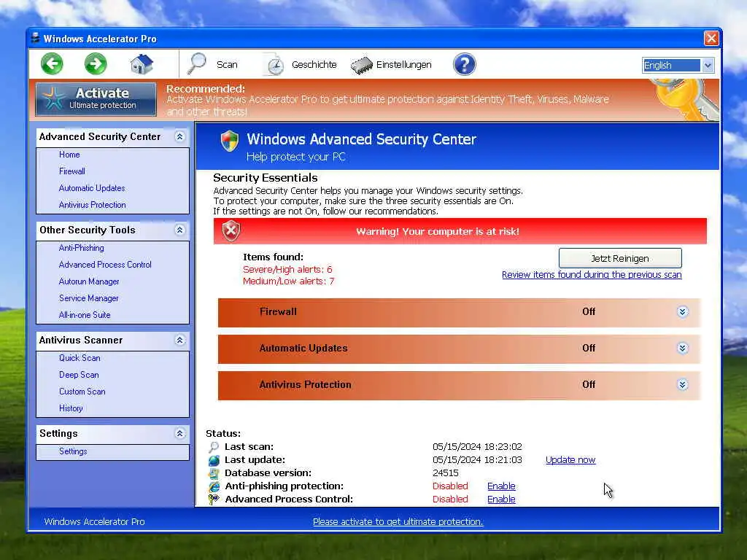Click Please activate to get ultimate protection
This screenshot has height=560, width=747.
click(398, 522)
